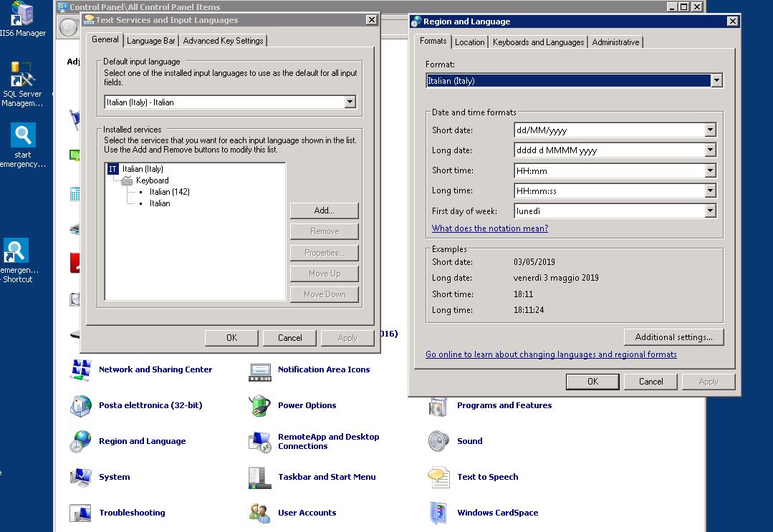Image resolution: width=773 pixels, height=532 pixels.
Task: Click the IT language badge in services list
Action: click(x=112, y=170)
